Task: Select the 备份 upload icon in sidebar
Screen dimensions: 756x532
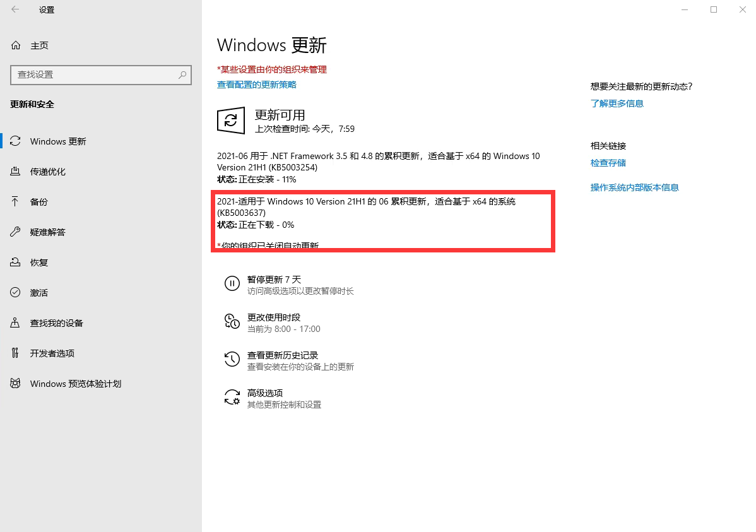Action: coord(16,201)
